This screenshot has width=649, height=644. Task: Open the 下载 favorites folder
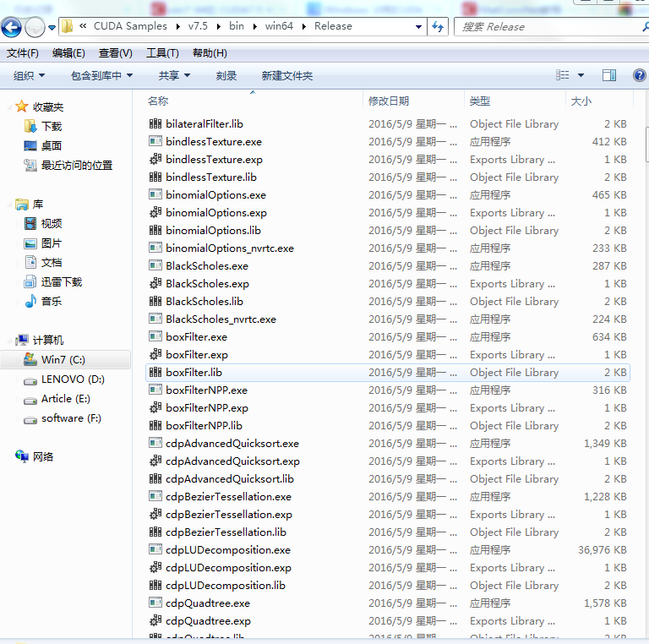(52, 126)
